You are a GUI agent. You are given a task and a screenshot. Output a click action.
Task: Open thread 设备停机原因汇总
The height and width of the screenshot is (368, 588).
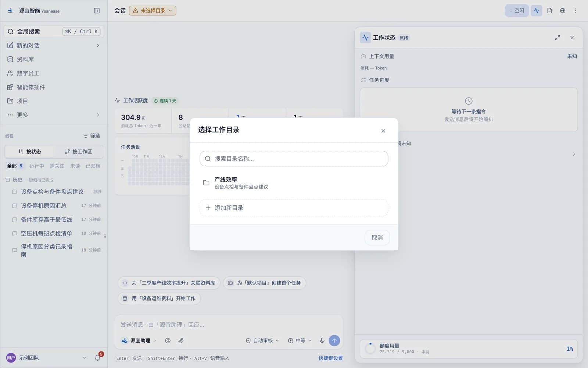pyautogui.click(x=56, y=206)
